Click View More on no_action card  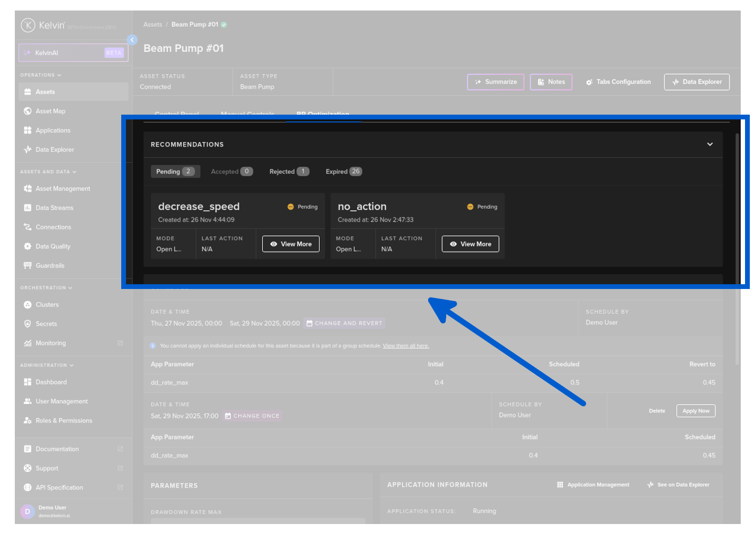[470, 244]
